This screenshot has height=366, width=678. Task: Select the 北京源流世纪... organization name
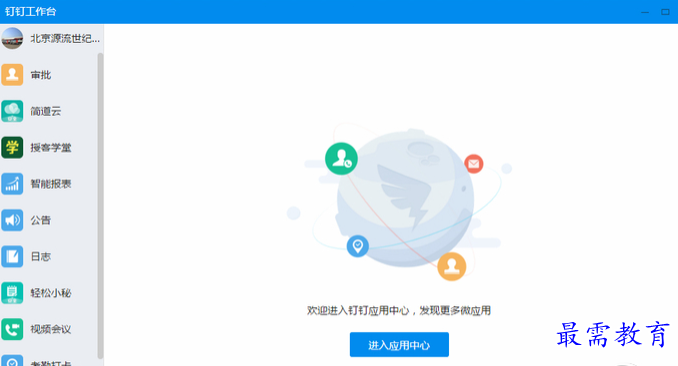[x=65, y=39]
